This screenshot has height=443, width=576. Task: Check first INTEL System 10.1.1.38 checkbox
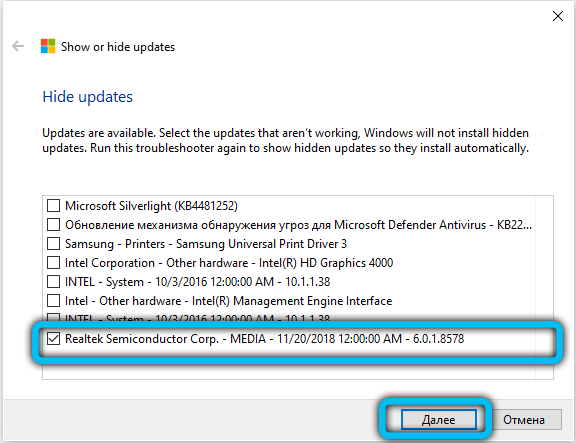click(53, 282)
